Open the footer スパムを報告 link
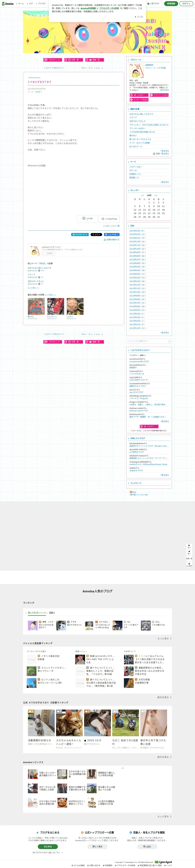This screenshot has height=868, width=195. (78, 865)
